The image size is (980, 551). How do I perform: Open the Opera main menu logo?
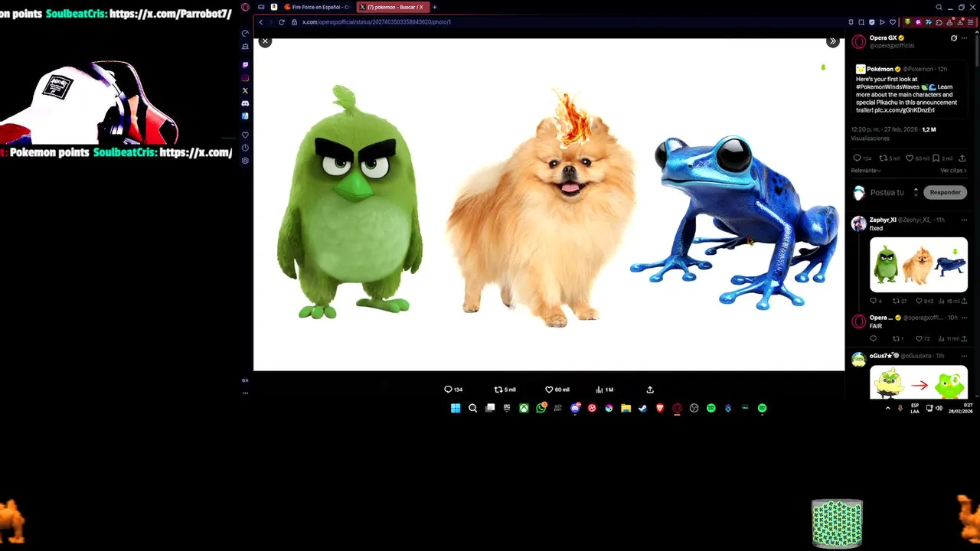point(245,7)
